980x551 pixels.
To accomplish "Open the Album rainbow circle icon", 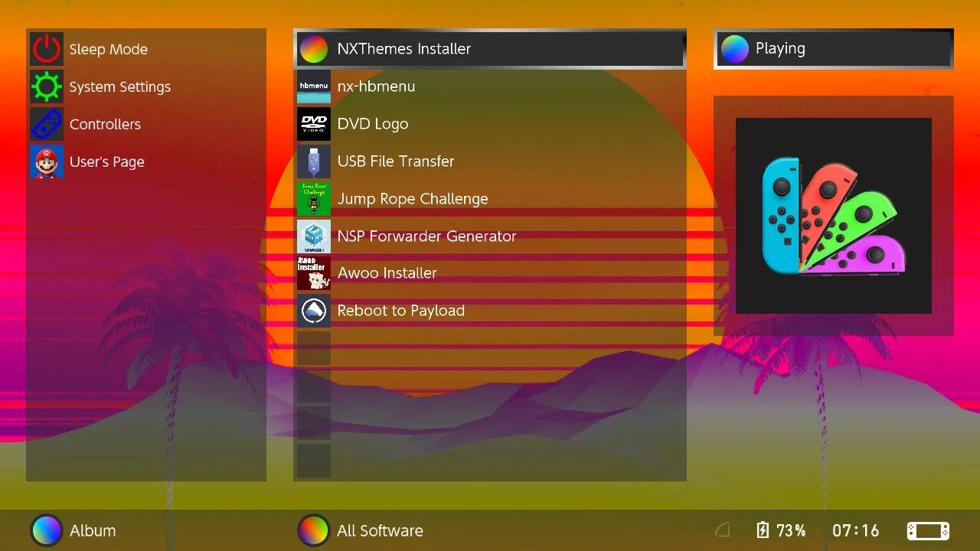I will coord(47,530).
